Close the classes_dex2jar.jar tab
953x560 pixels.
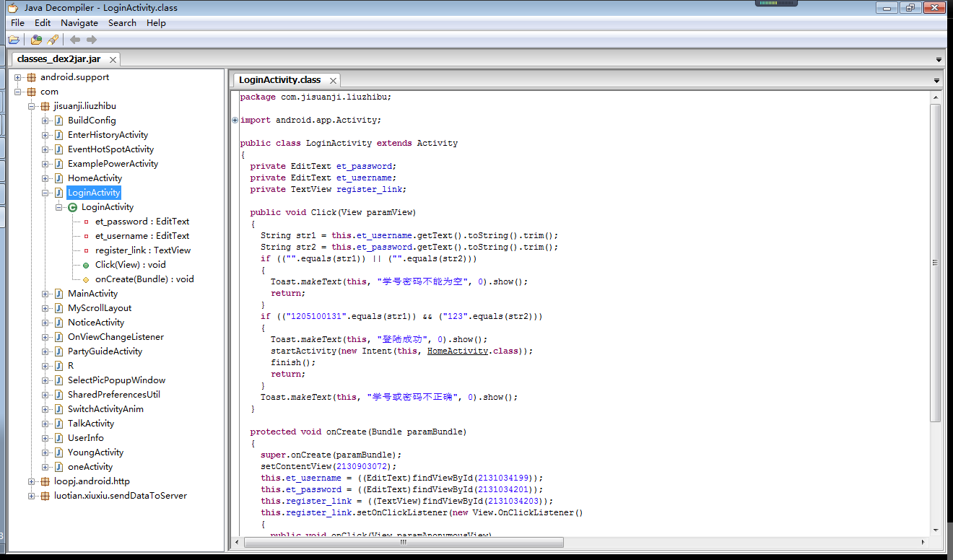pos(113,60)
